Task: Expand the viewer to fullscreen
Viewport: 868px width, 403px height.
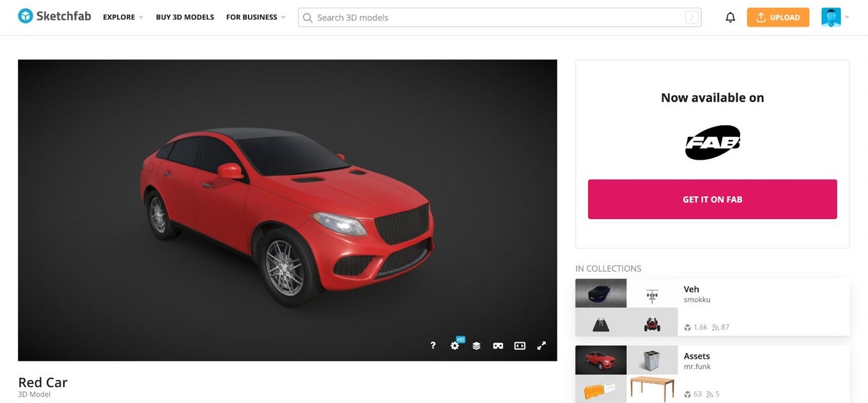Action: [541, 345]
